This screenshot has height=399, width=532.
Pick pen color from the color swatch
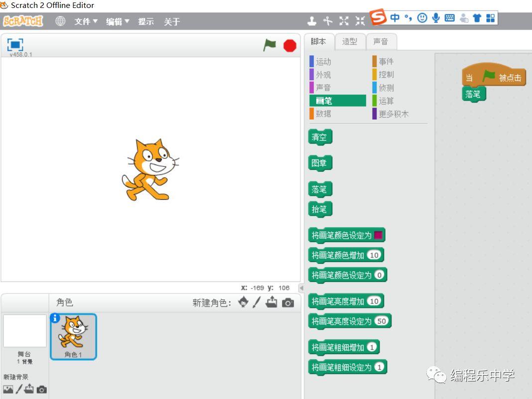click(378, 235)
